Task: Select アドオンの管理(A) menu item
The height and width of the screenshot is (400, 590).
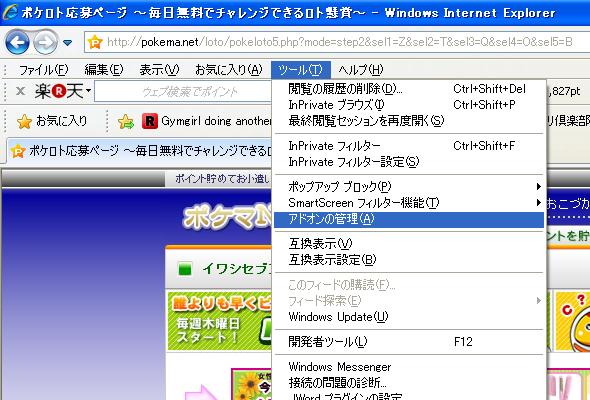Action: point(409,219)
